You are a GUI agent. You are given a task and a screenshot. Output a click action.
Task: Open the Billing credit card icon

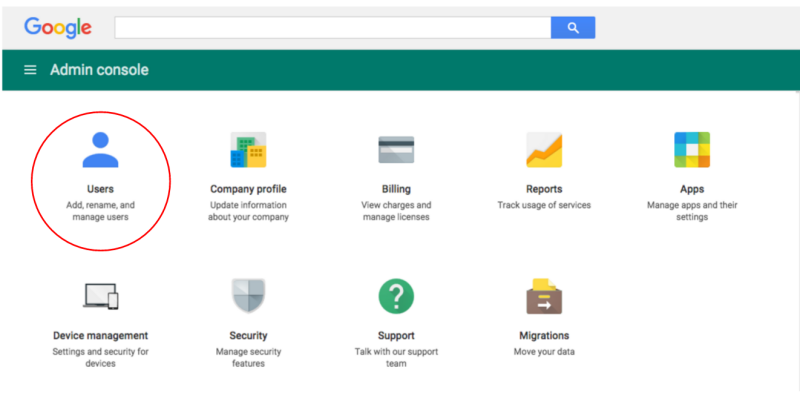396,150
